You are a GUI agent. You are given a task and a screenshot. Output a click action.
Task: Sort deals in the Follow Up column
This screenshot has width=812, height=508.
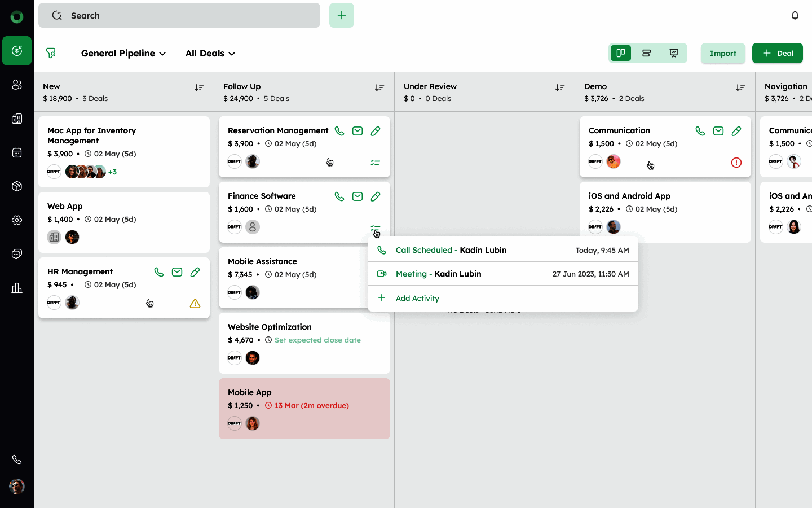tap(379, 87)
